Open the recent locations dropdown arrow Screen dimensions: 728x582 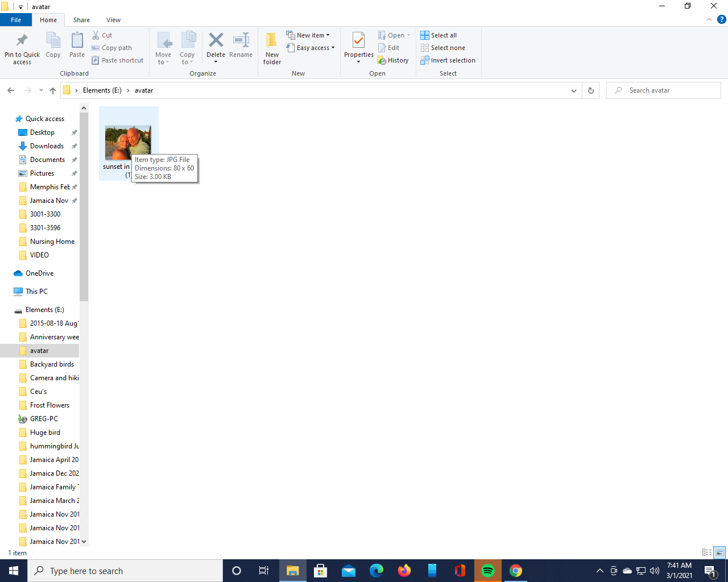pyautogui.click(x=41, y=90)
